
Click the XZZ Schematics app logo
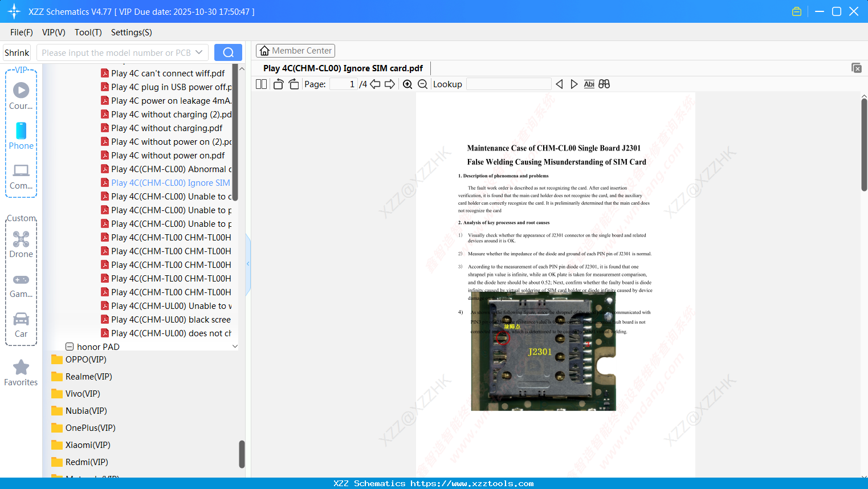click(x=14, y=11)
